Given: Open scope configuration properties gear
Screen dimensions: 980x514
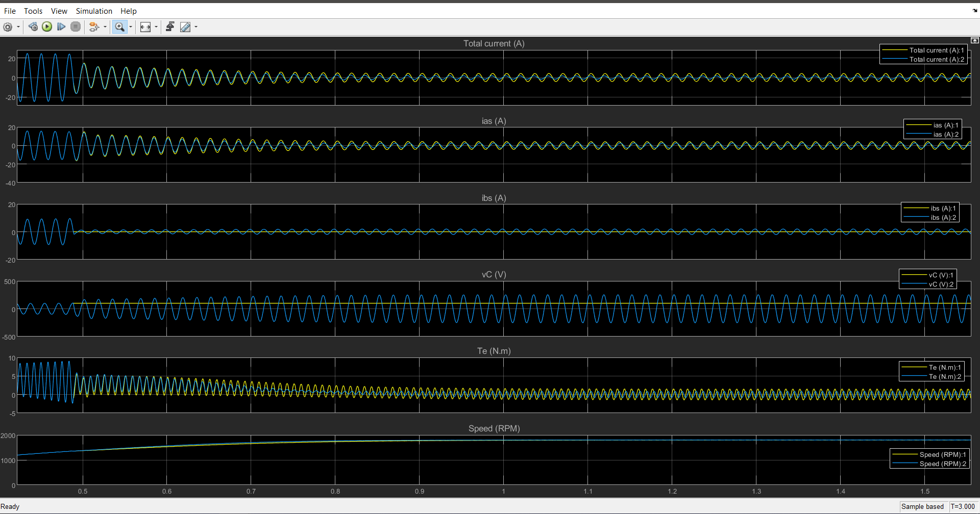Looking at the screenshot, I should tap(8, 27).
